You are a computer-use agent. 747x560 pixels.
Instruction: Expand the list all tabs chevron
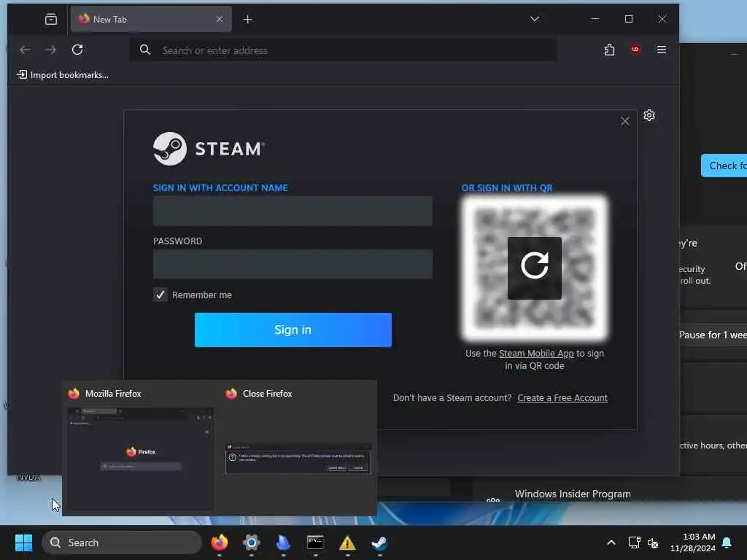point(535,19)
